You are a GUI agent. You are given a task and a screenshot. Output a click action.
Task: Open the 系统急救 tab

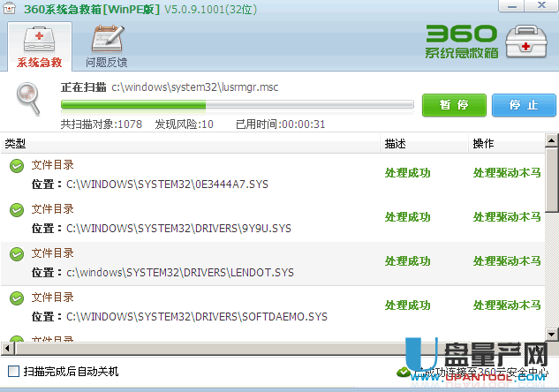pyautogui.click(x=40, y=47)
